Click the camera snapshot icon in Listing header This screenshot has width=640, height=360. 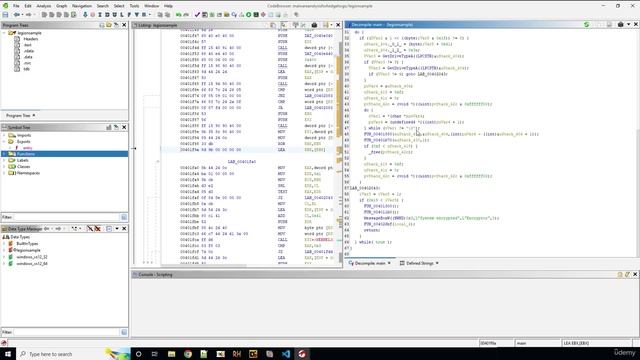tap(314, 25)
